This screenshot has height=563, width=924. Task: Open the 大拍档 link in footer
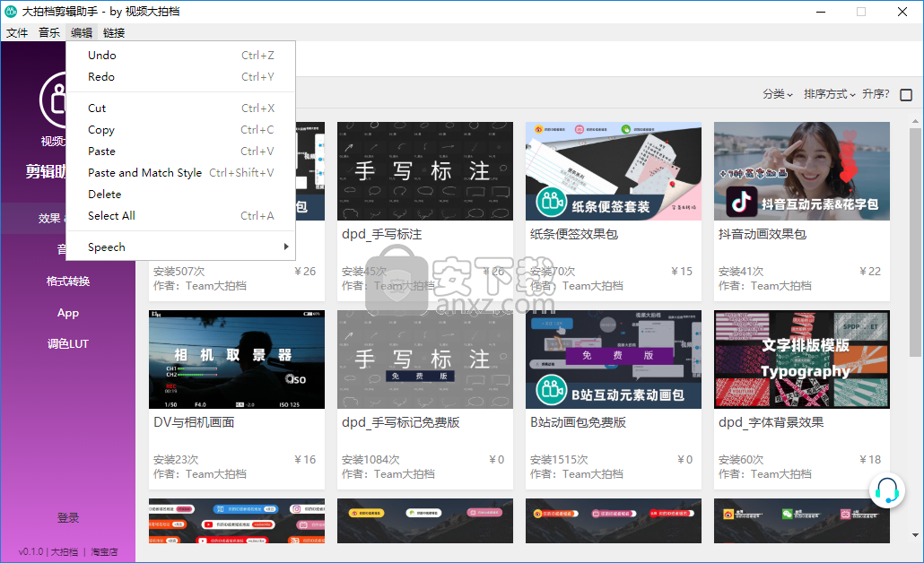click(x=65, y=552)
